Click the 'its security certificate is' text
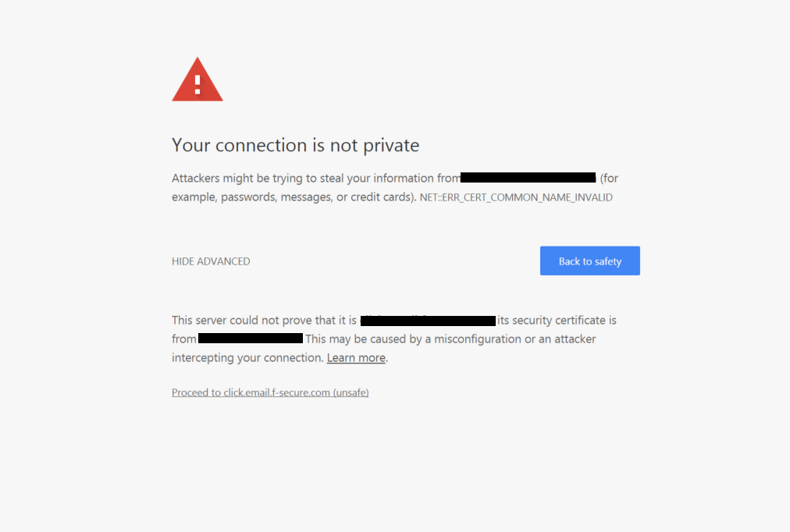This screenshot has width=790, height=532. coord(557,320)
